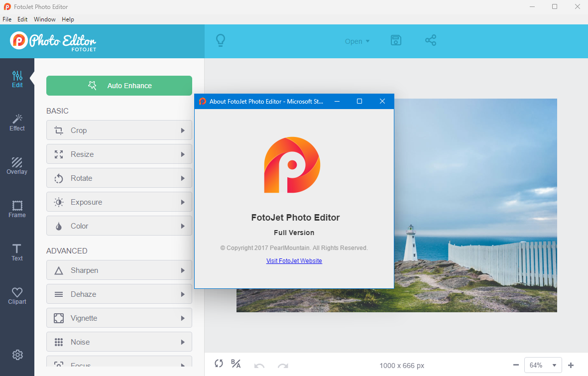Open the Window menu
Viewport: 588px width, 376px height.
point(45,19)
